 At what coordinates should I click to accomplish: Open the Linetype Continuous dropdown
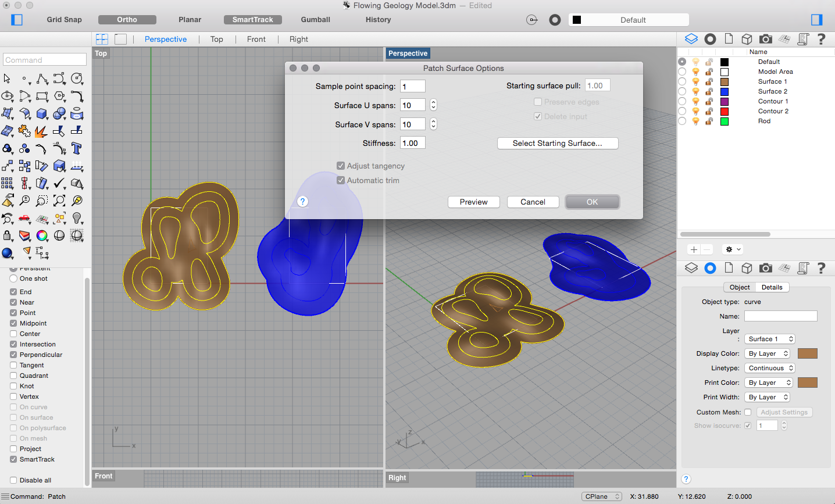coord(769,368)
